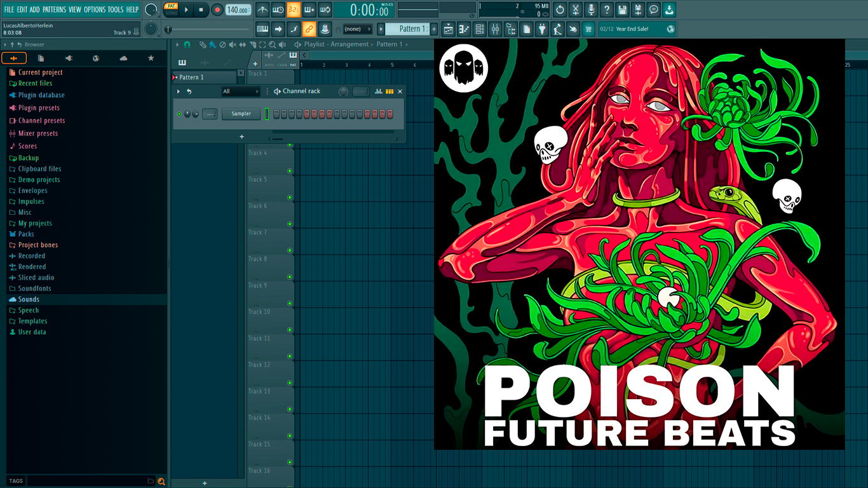Open the audio editor scissors icon
This screenshot has height=488, width=868.
(576, 10)
